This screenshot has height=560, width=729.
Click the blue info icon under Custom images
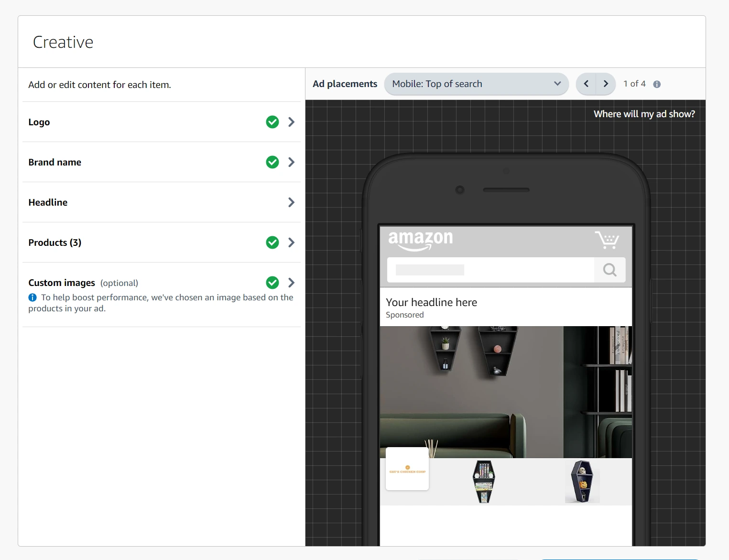tap(33, 297)
